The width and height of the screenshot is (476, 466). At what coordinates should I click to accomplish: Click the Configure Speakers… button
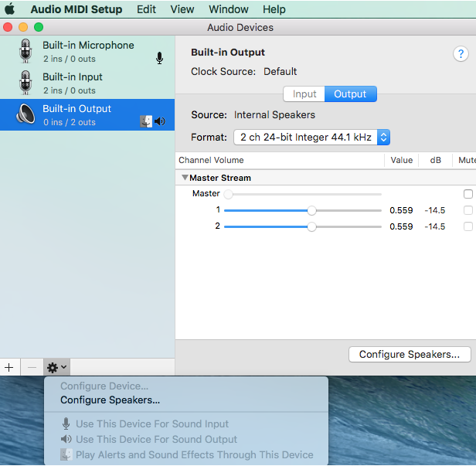tap(410, 354)
